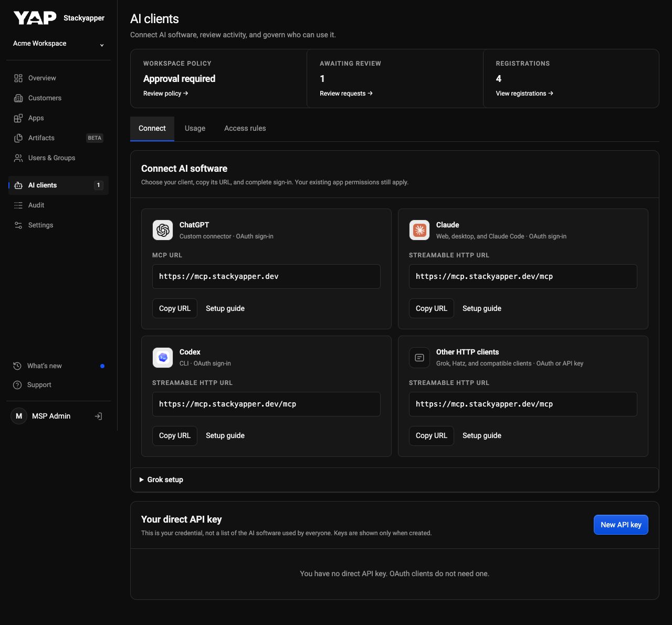Screen dimensions: 672x625
Task: Click the 'Your direct API key' heading
Action: [182, 519]
